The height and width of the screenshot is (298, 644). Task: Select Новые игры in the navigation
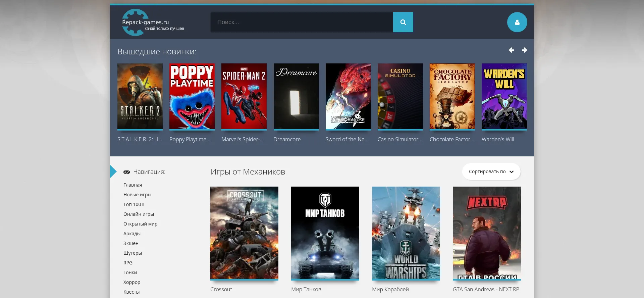137,195
